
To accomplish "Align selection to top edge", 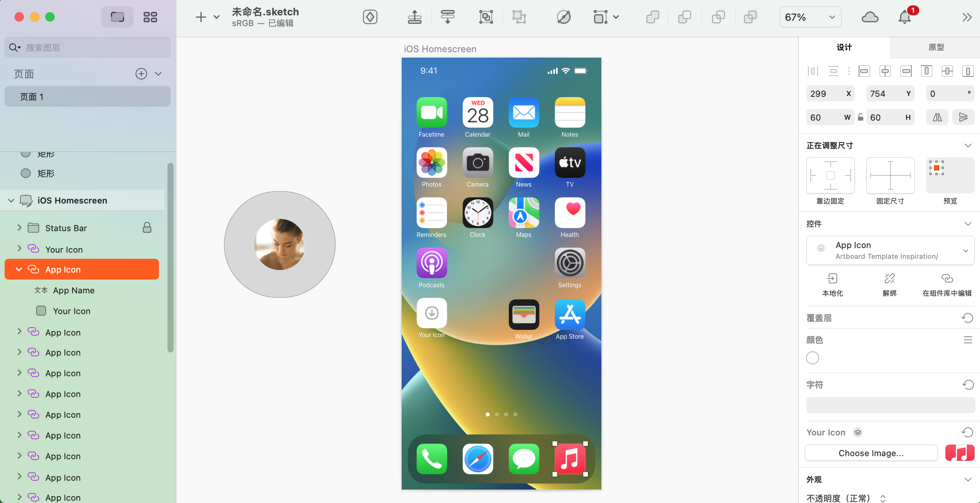I will [x=927, y=71].
